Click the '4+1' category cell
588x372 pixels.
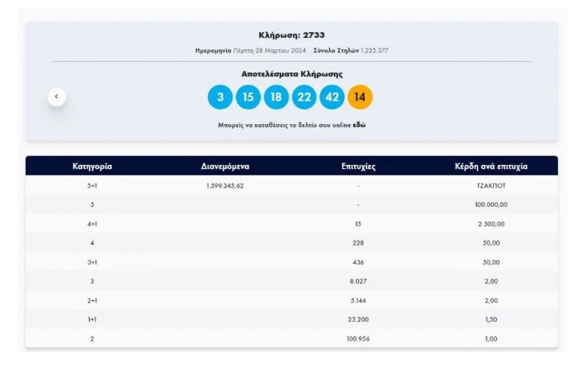coord(93,224)
